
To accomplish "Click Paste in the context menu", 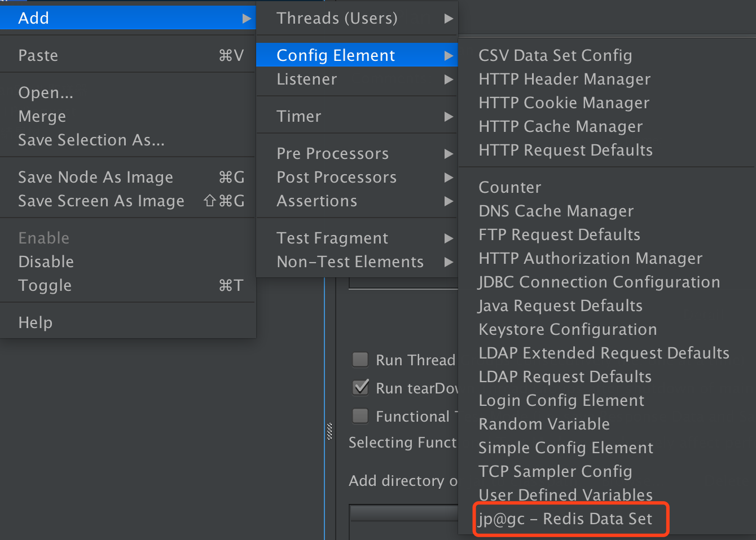I will [38, 55].
